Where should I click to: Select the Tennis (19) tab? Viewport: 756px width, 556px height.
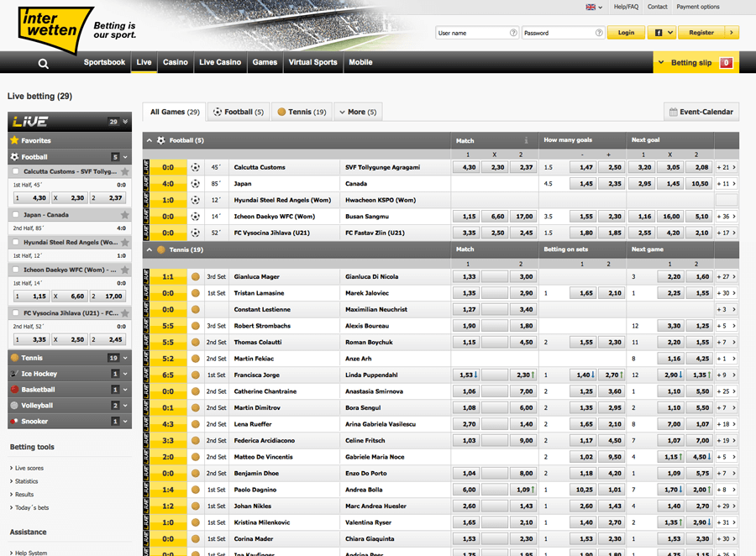pos(302,112)
